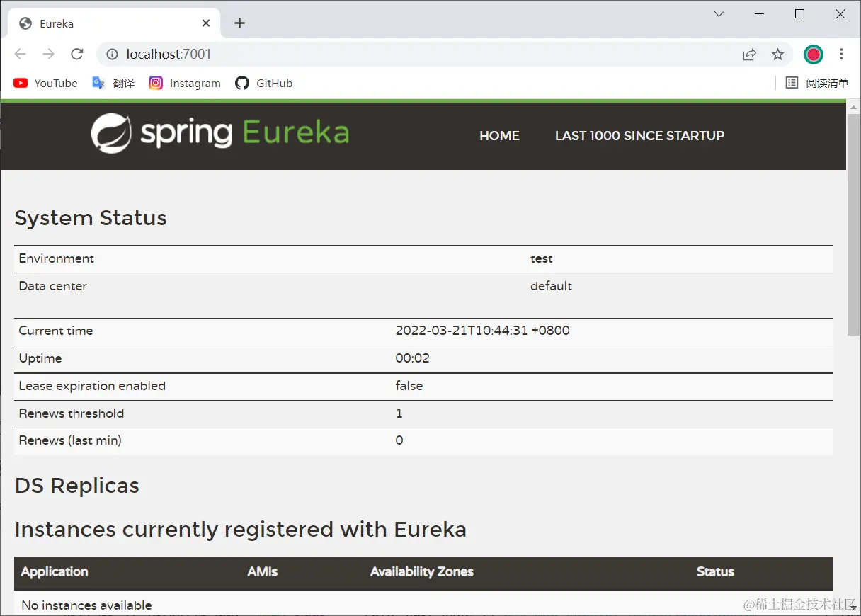This screenshot has height=616, width=861.
Task: Minimize the browser window
Action: [x=759, y=14]
